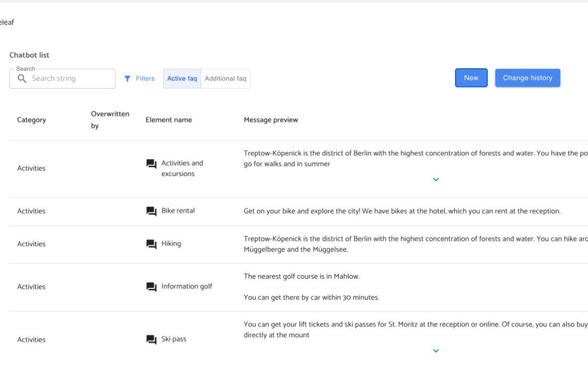Sort by the Category column header

click(x=31, y=120)
